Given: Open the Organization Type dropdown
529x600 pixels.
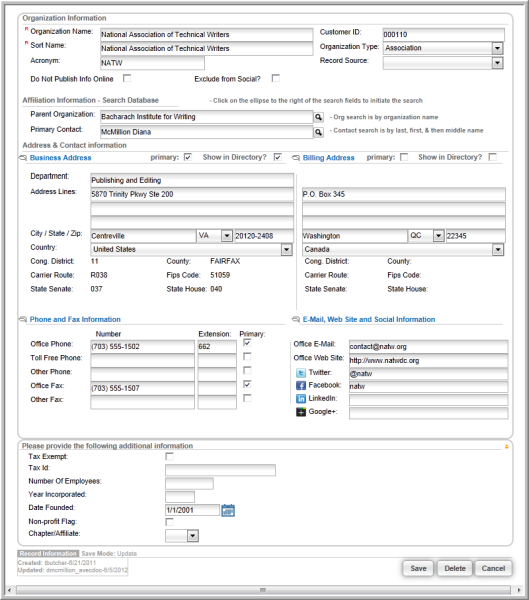Looking at the screenshot, I should pyautogui.click(x=497, y=48).
